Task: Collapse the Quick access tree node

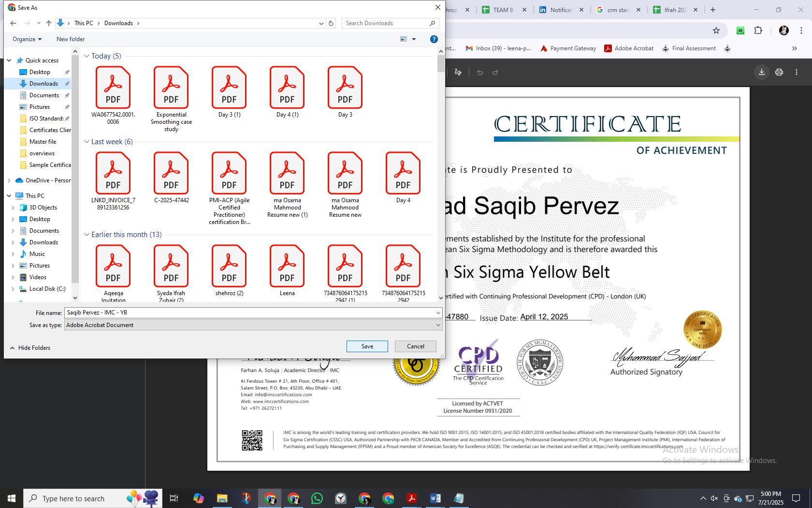Action: coord(9,60)
